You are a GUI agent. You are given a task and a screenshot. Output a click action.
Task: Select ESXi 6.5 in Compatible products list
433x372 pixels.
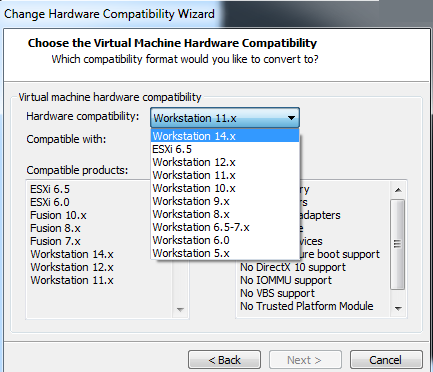[50, 189]
